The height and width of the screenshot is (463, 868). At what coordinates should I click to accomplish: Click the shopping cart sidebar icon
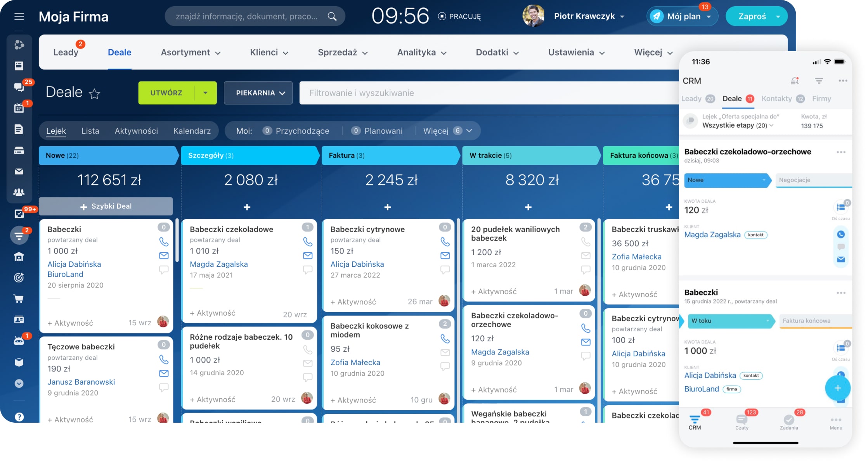pyautogui.click(x=19, y=299)
